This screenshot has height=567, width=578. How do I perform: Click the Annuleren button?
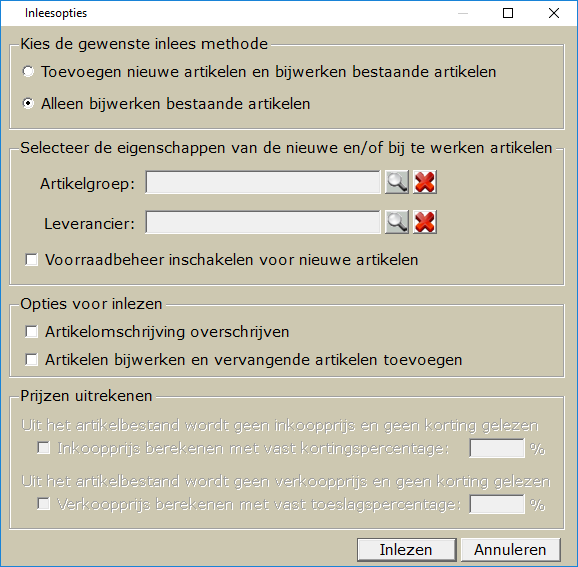[510, 550]
